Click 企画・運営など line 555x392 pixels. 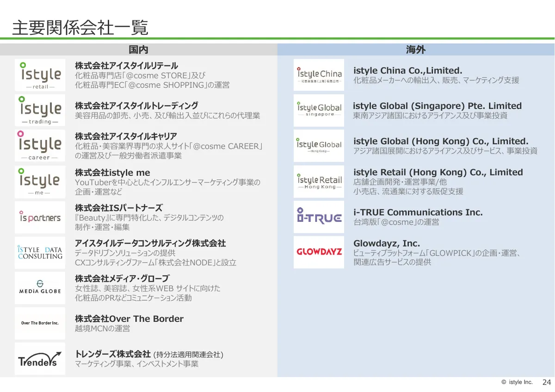pos(99,192)
